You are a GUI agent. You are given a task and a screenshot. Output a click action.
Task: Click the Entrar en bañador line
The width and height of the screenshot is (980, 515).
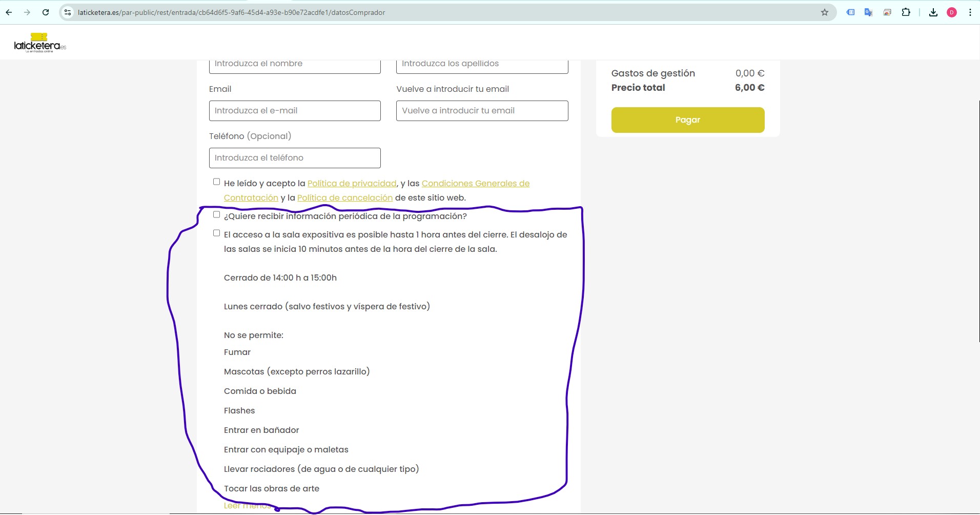pos(261,430)
